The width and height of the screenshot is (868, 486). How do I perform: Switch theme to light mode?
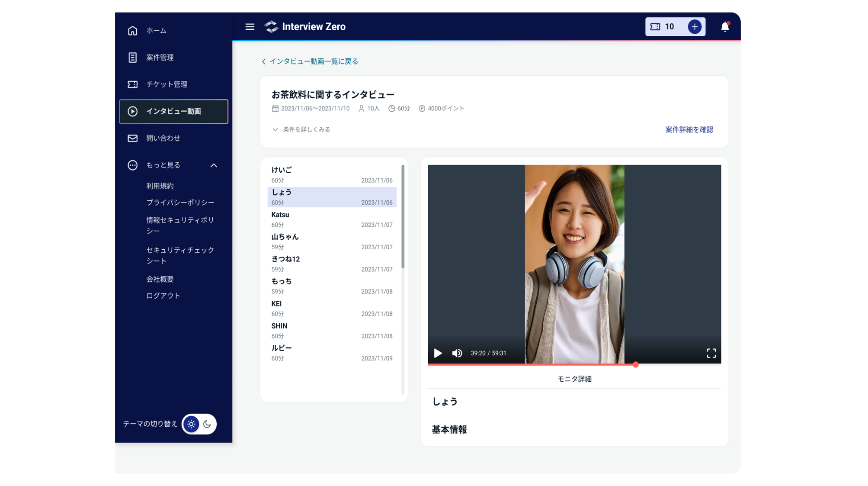coord(191,424)
